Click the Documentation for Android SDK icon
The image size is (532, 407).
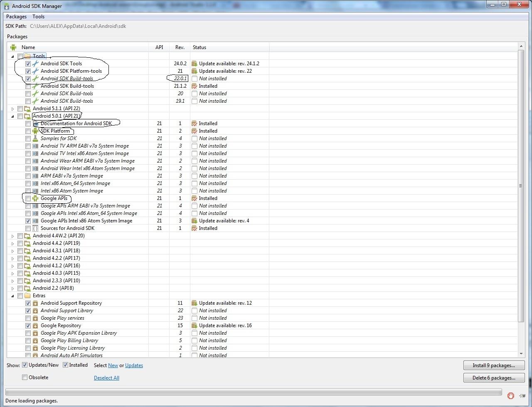click(35, 123)
